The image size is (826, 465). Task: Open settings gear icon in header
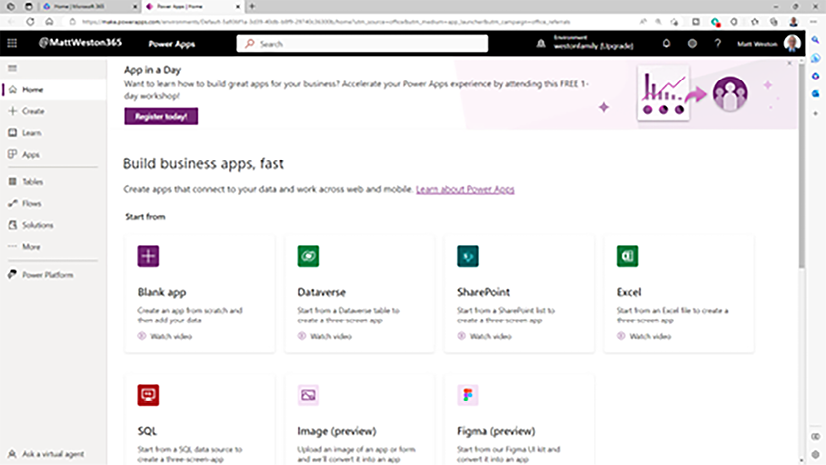coord(692,44)
